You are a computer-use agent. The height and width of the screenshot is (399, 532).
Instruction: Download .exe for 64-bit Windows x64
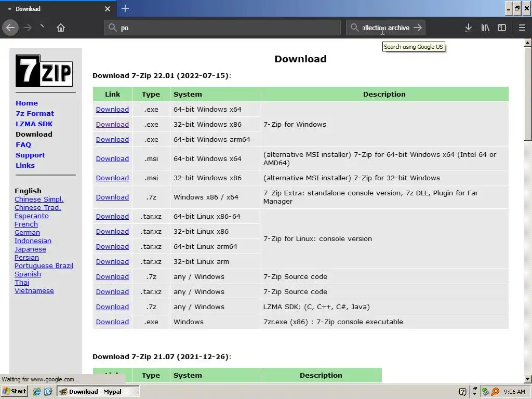[112, 109]
